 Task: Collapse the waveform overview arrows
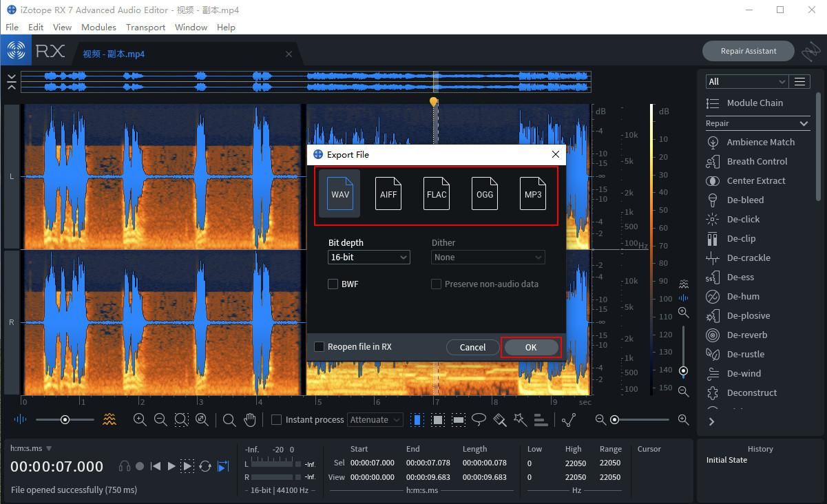click(x=12, y=82)
